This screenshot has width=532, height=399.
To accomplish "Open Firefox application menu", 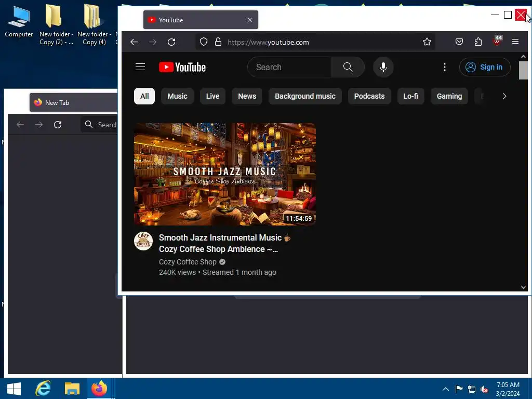I will (x=515, y=42).
